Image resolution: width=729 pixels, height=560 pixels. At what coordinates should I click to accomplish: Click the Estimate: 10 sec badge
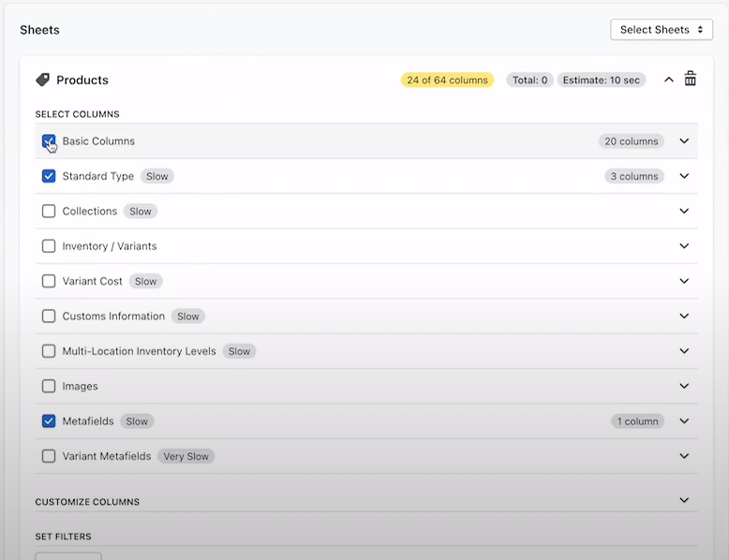pyautogui.click(x=602, y=80)
